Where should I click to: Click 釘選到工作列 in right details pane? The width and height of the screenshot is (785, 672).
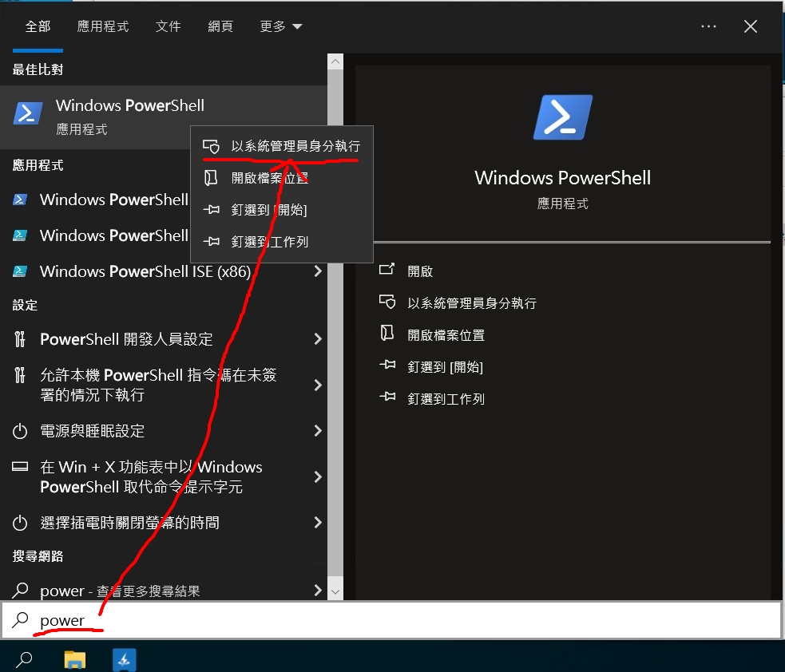[x=446, y=399]
